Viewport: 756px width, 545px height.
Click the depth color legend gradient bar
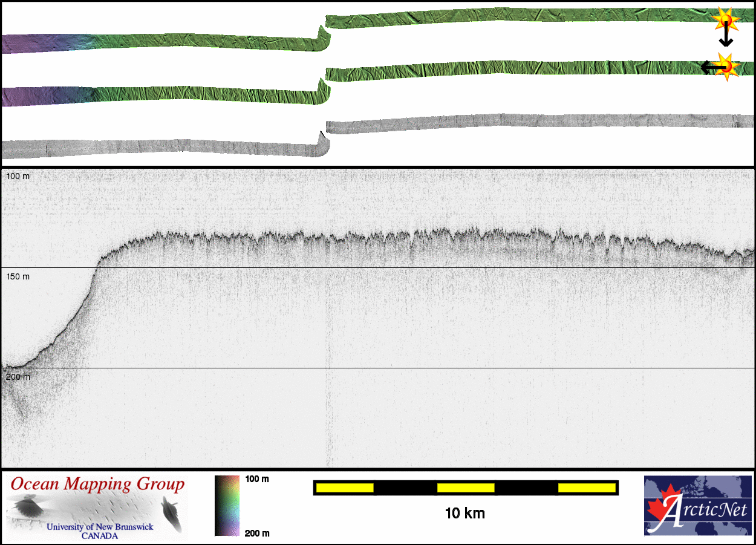tap(227, 506)
